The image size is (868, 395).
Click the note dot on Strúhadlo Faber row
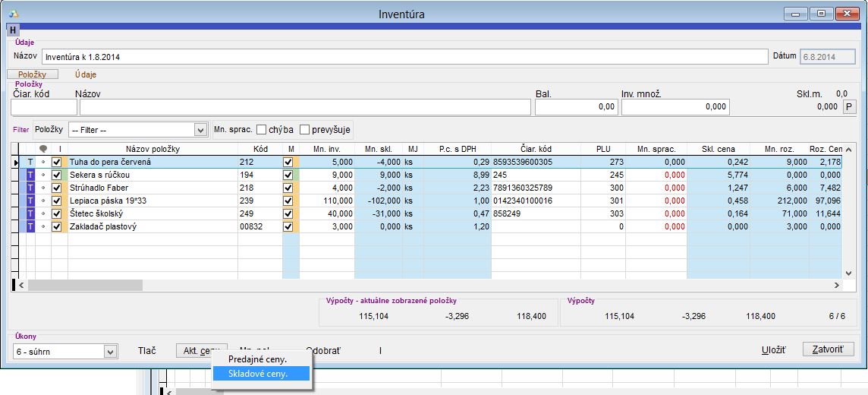coord(43,188)
